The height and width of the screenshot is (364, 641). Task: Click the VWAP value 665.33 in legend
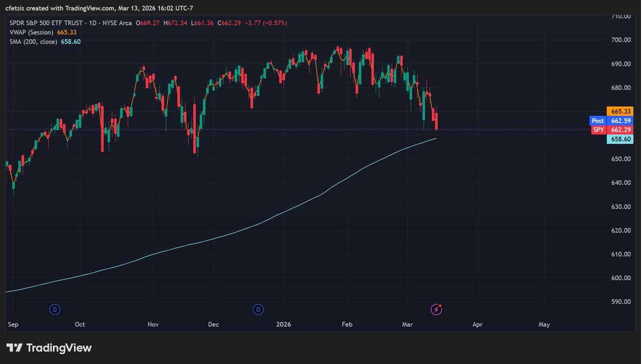coord(66,33)
